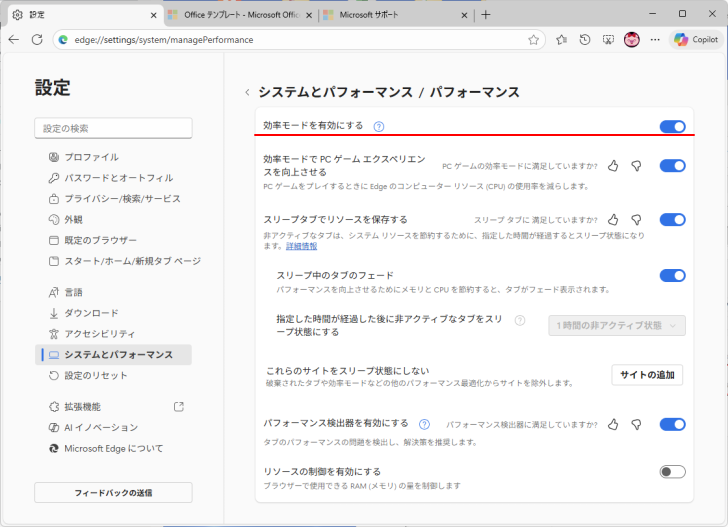Thumbs down for PC ゲームの効率モード feedback
The width and height of the screenshot is (728, 527).
[637, 166]
